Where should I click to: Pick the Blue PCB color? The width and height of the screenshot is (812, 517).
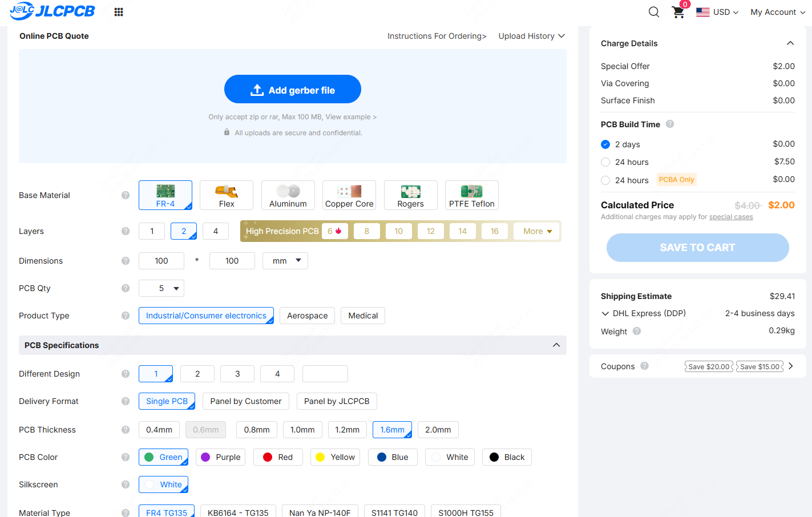[x=393, y=457]
